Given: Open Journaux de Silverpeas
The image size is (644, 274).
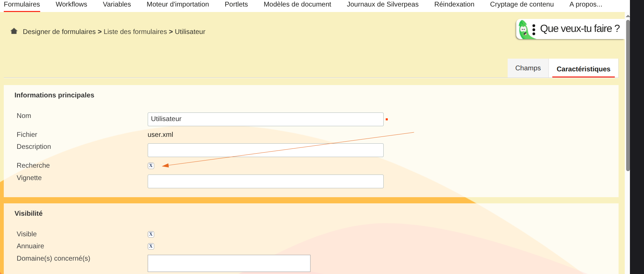Looking at the screenshot, I should click(x=382, y=4).
